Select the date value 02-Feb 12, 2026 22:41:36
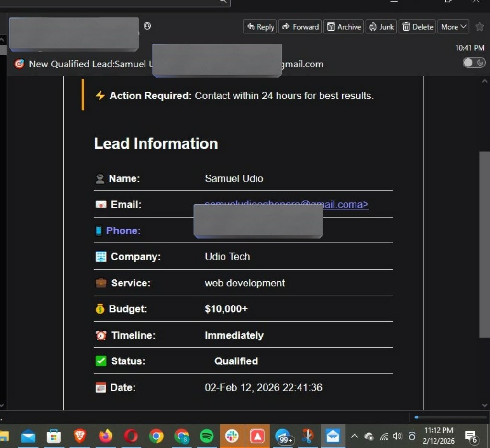Image resolution: width=490 pixels, height=448 pixels. tap(263, 387)
